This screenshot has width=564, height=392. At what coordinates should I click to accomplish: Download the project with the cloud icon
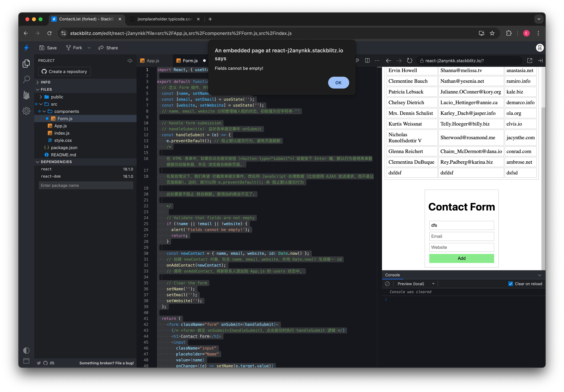tap(130, 61)
